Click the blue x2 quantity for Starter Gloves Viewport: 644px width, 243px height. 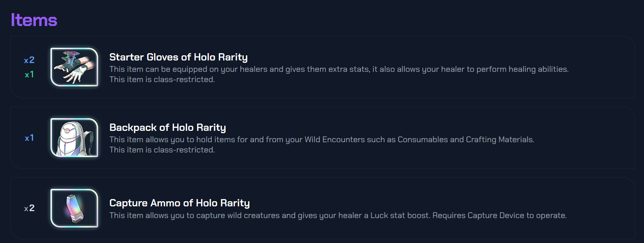click(29, 60)
